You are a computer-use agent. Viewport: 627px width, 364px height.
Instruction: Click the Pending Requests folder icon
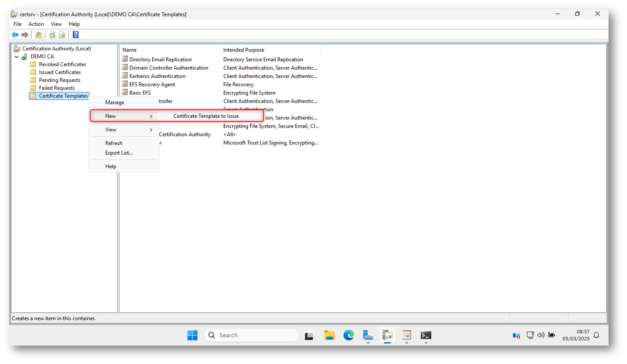(x=33, y=80)
